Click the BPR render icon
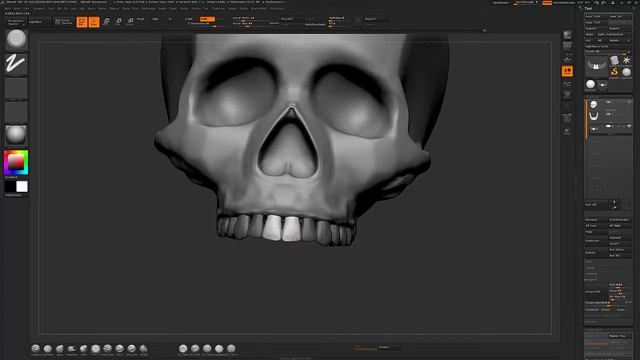This screenshot has height=360, width=640. [567, 35]
